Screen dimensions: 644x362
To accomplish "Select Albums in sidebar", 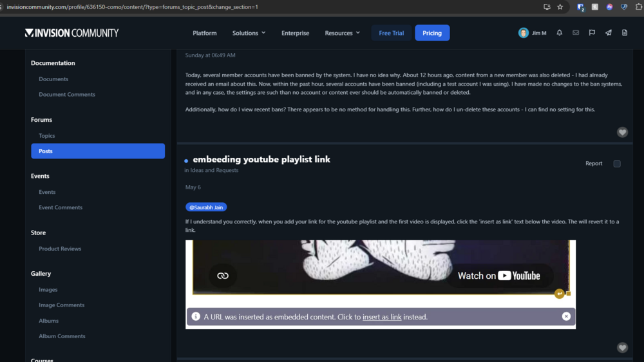I will coord(48,321).
